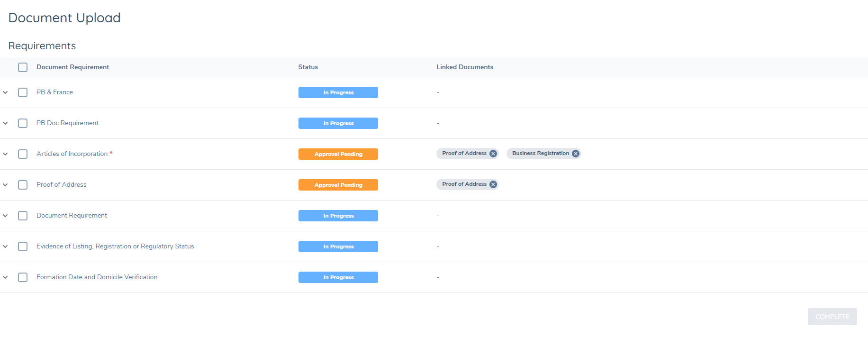This screenshot has width=868, height=347.
Task: Expand the Document Requirement row chevron
Action: pos(5,216)
